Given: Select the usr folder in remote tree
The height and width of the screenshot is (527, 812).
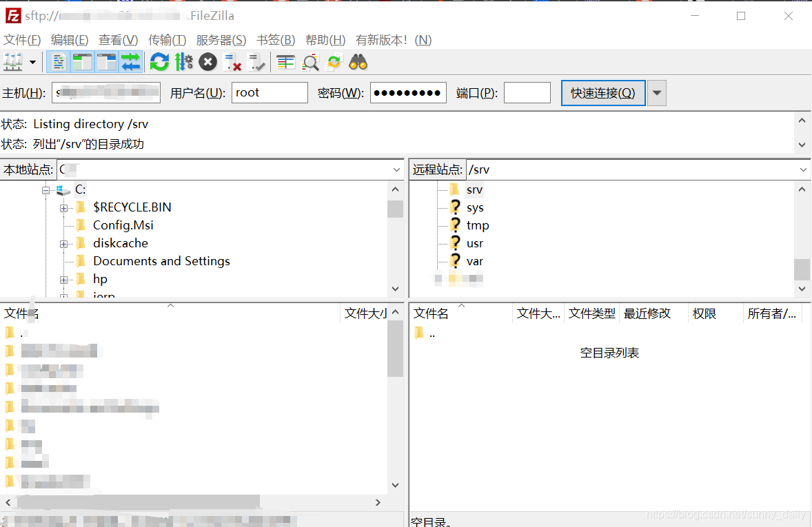Looking at the screenshot, I should (475, 243).
